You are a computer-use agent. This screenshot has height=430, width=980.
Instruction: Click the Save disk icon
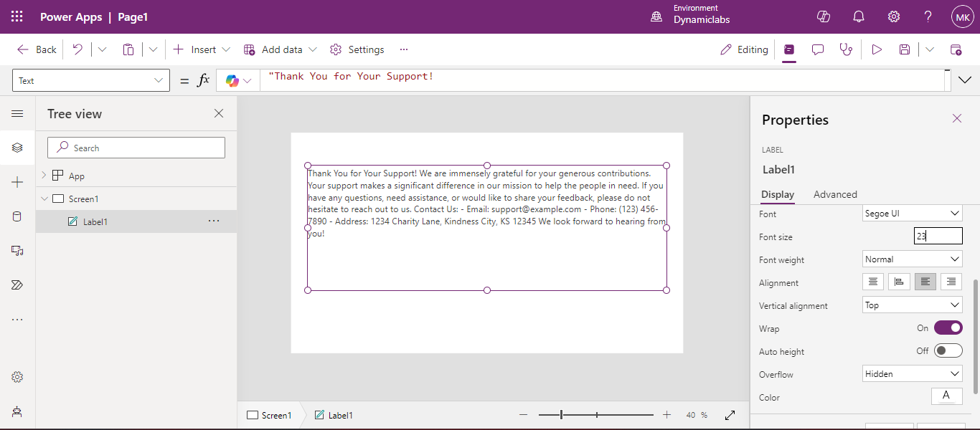point(905,49)
